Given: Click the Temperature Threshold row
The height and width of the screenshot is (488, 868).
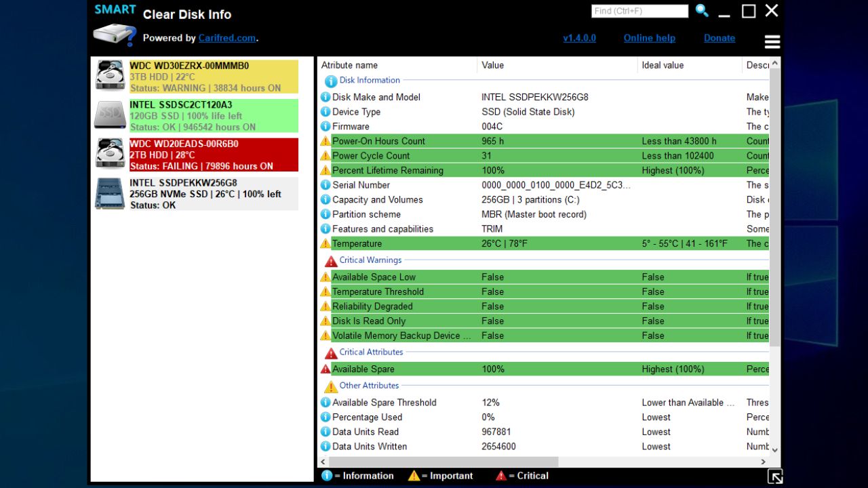Looking at the screenshot, I should click(x=544, y=291).
